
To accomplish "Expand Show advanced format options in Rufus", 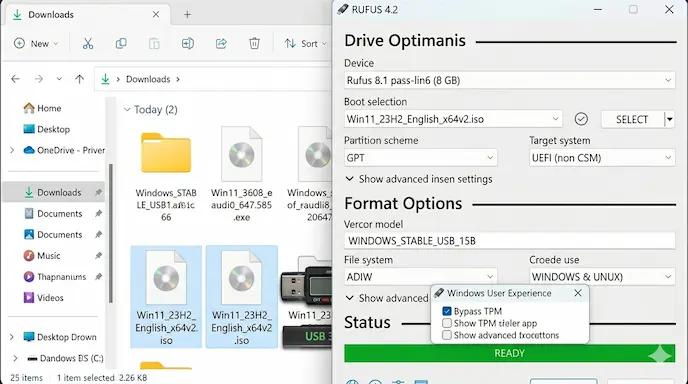I will pyautogui.click(x=387, y=298).
